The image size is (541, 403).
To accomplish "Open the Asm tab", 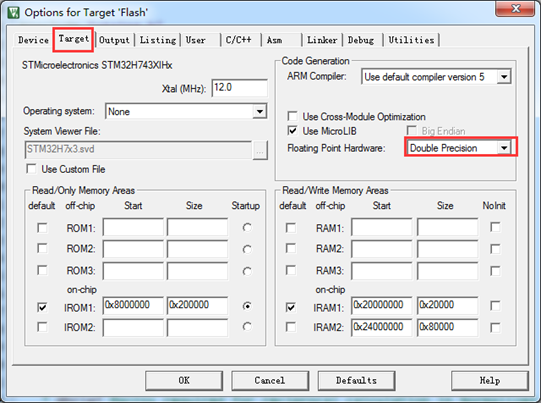I will (x=274, y=40).
